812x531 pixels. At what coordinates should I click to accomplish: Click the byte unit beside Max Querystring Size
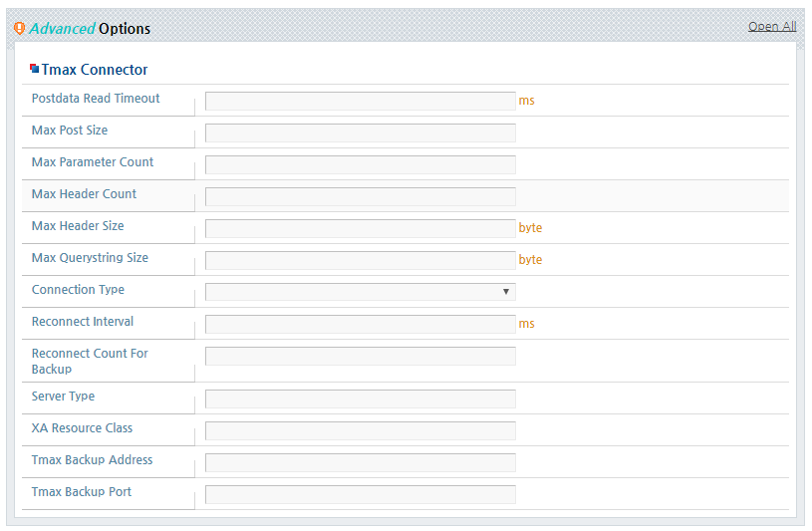pos(530,260)
